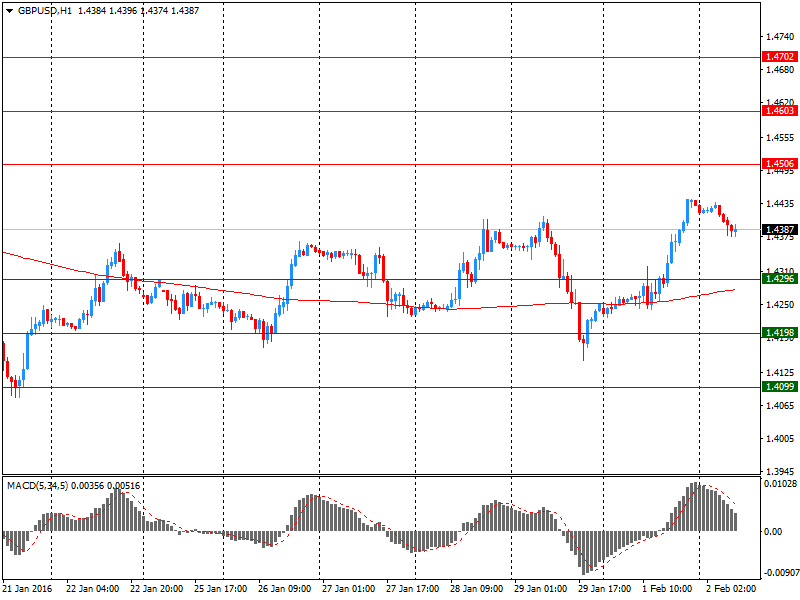Click the 1.4250 price scale value
This screenshot has width=800, height=600.
[x=780, y=305]
